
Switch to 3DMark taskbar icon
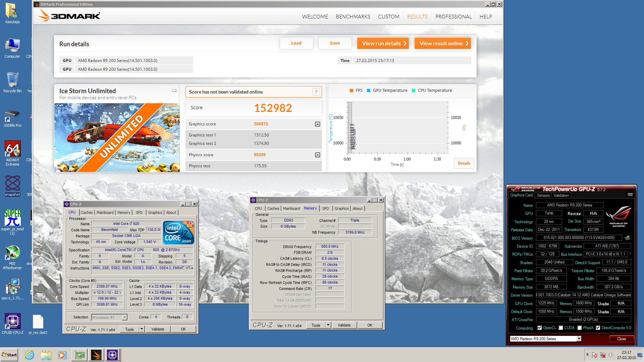pos(96,355)
